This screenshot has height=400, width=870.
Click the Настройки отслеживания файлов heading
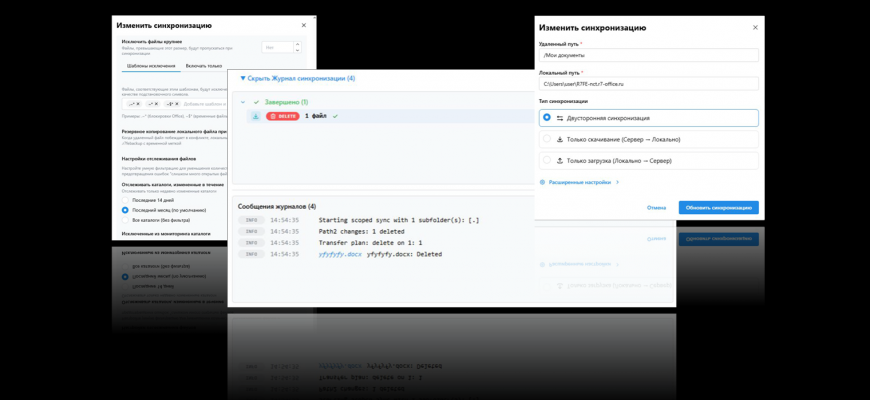(x=158, y=159)
